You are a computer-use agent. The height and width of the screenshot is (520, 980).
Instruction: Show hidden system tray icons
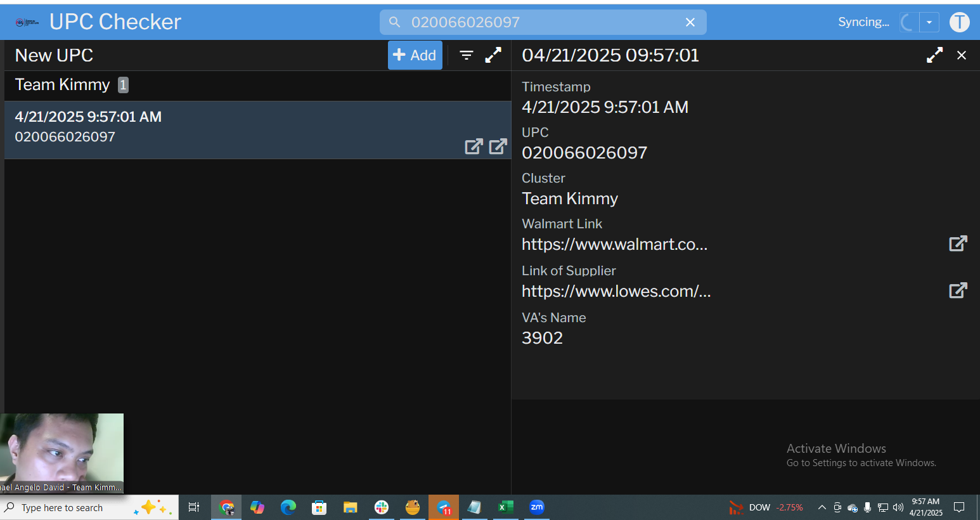point(822,507)
